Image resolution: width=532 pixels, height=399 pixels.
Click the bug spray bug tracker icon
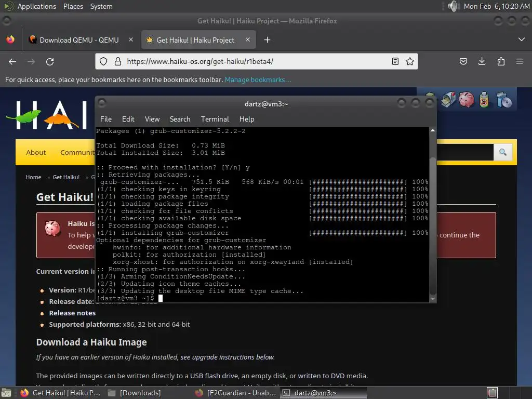[485, 99]
